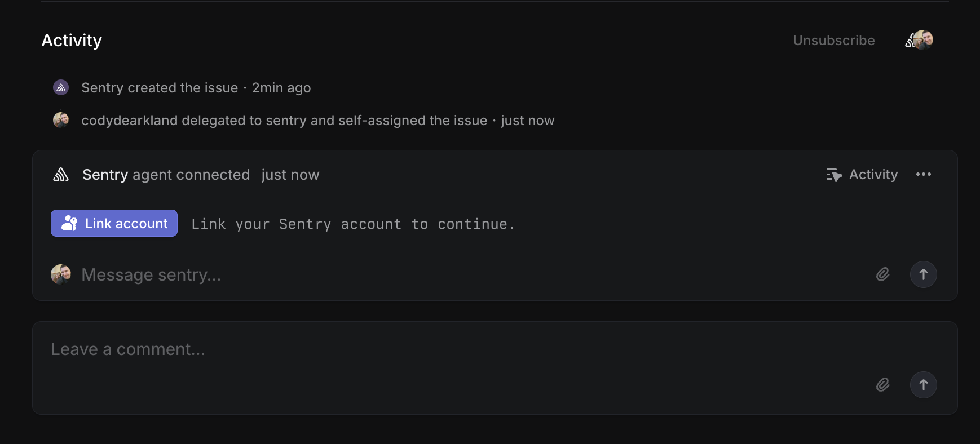Image resolution: width=980 pixels, height=444 pixels.
Task: Open the three-dot overflow menu on the Sentry panel
Action: pyautogui.click(x=924, y=175)
